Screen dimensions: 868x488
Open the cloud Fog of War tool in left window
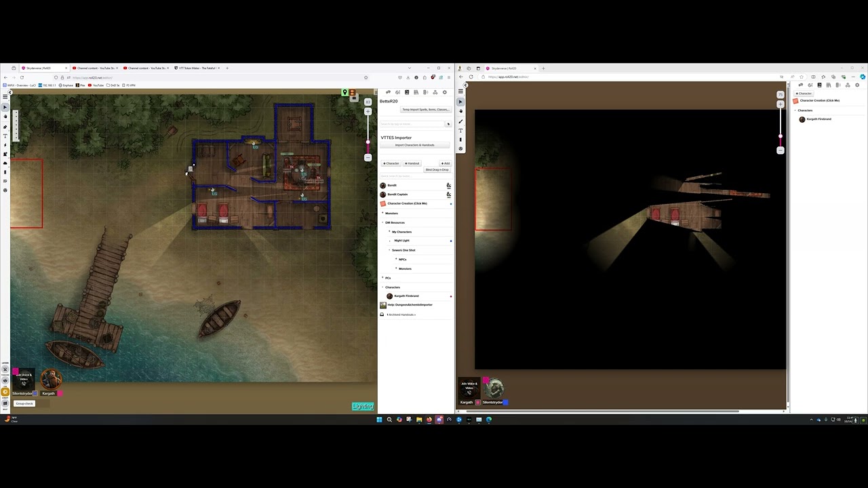[5, 163]
